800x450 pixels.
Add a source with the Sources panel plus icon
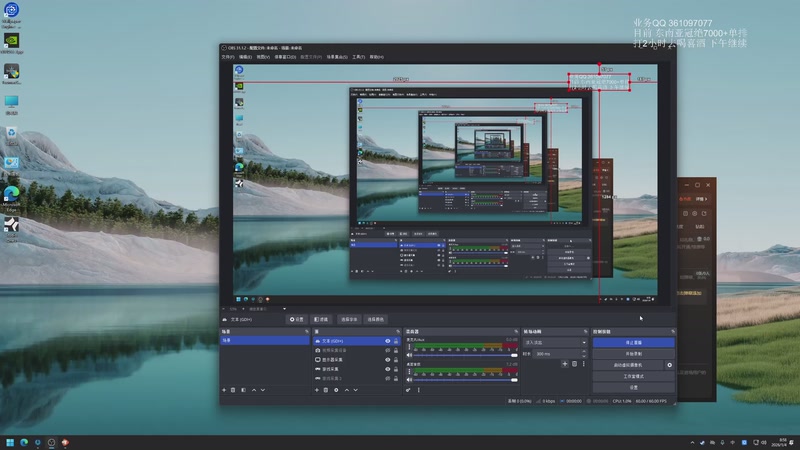pos(317,390)
